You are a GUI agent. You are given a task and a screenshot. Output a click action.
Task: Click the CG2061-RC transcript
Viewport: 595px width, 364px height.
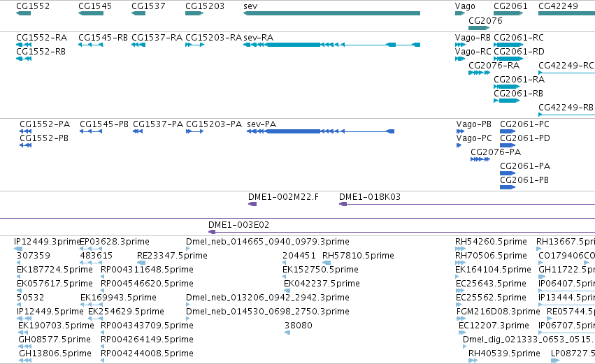point(508,45)
